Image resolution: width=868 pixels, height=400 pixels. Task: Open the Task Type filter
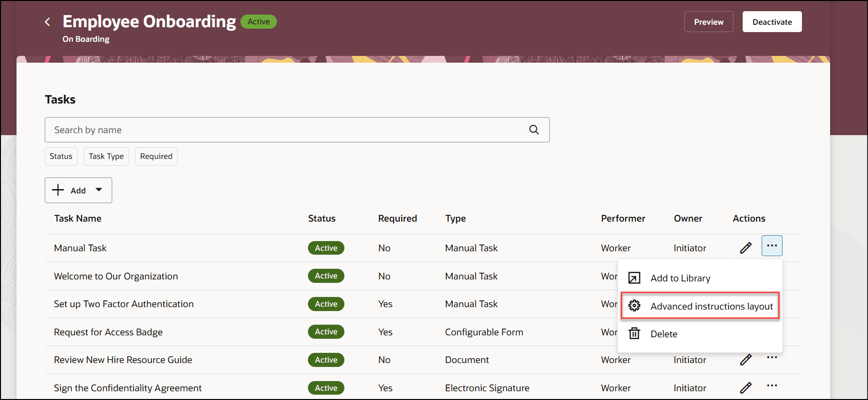(x=106, y=157)
